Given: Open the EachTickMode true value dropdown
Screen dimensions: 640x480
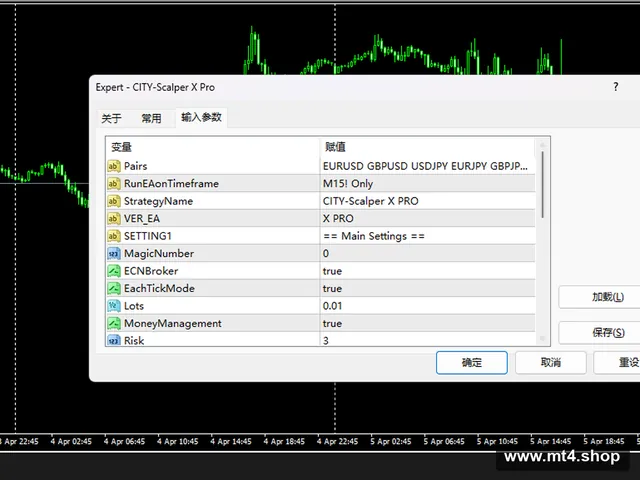Looking at the screenshot, I should pos(427,289).
